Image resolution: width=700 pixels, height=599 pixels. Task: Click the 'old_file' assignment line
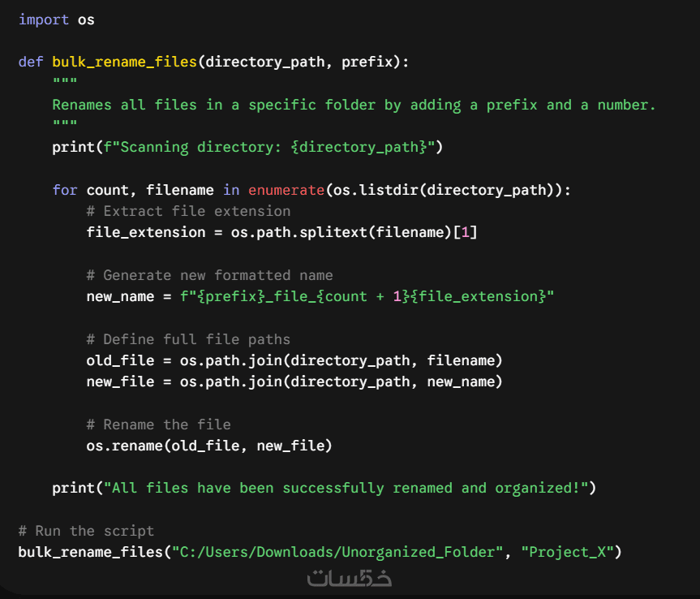click(294, 360)
